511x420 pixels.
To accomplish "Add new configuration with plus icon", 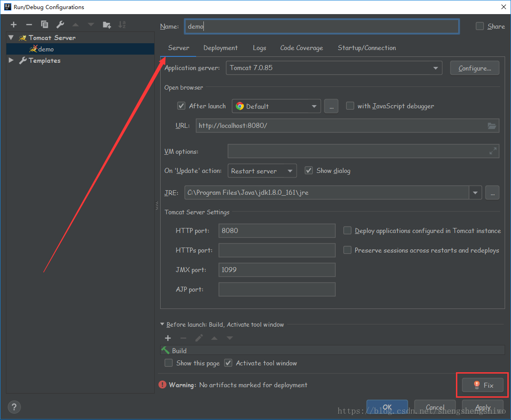I will point(14,25).
